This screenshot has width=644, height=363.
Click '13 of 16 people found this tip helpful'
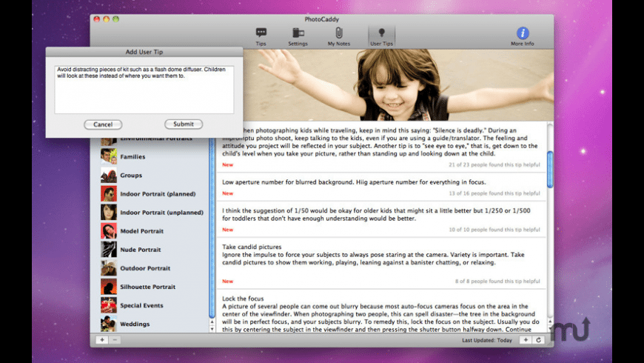tap(494, 193)
